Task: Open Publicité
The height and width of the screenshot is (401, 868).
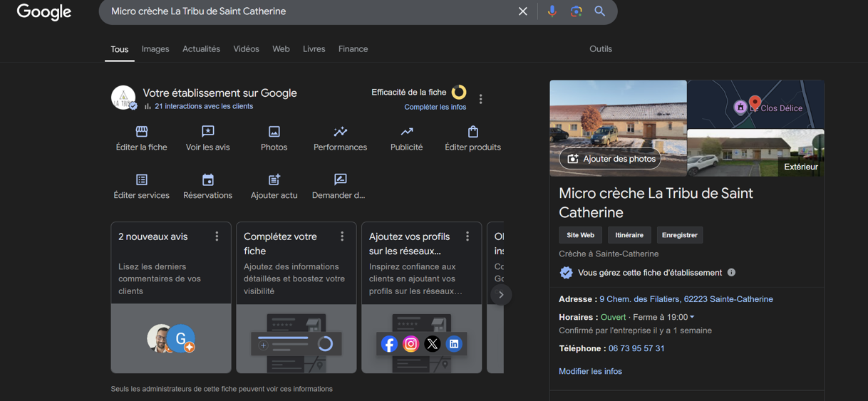Action: [x=406, y=138]
